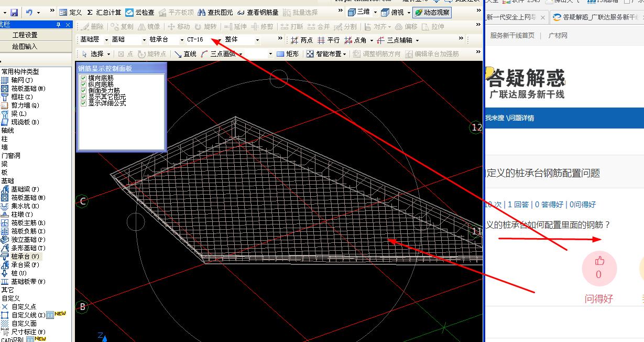Select 柱墩 (Y) component
The width and height of the screenshot is (644, 342).
click(17, 214)
